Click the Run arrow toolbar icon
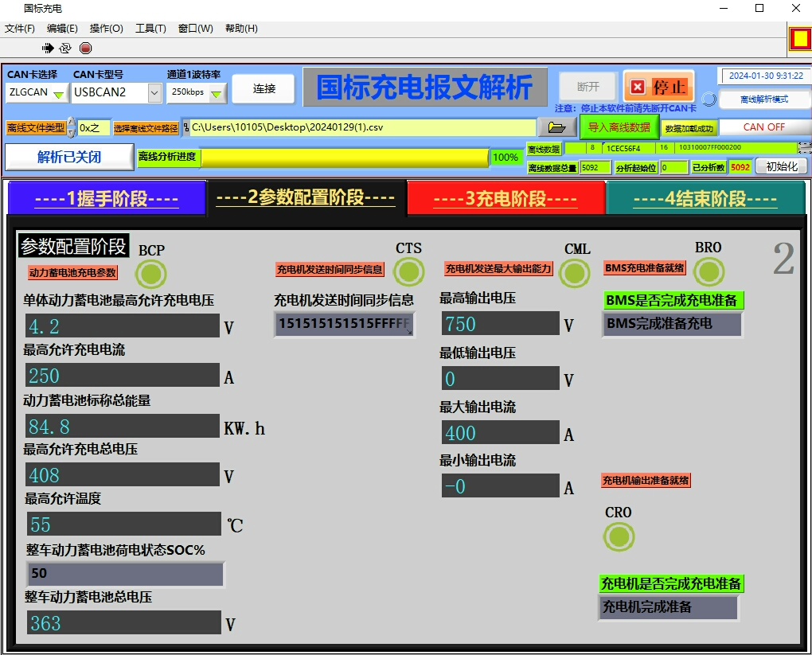Viewport: 812px width, 655px height. (x=48, y=49)
